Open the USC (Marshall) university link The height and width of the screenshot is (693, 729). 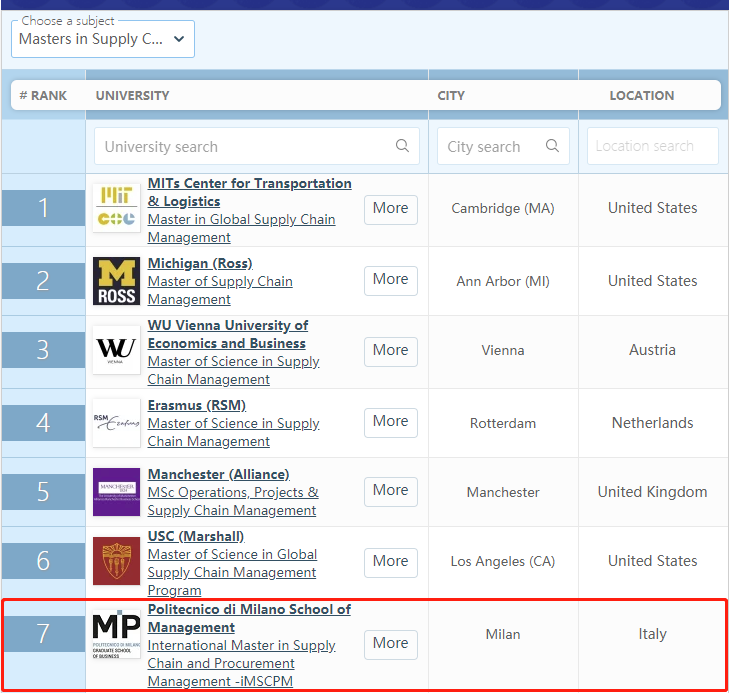(196, 536)
